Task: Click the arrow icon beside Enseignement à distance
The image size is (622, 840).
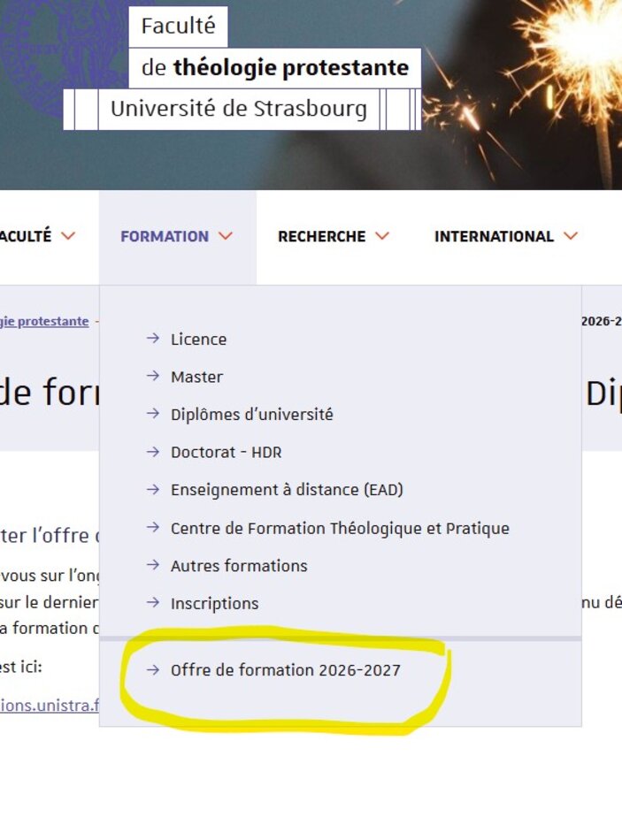Action: [153, 489]
